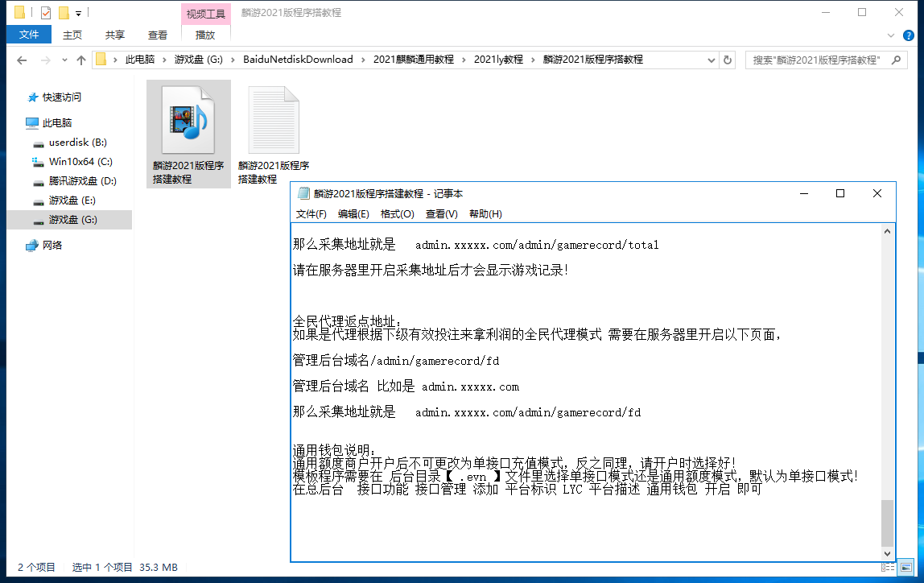
Task: Go up one folder level with the up arrow
Action: tap(80, 60)
